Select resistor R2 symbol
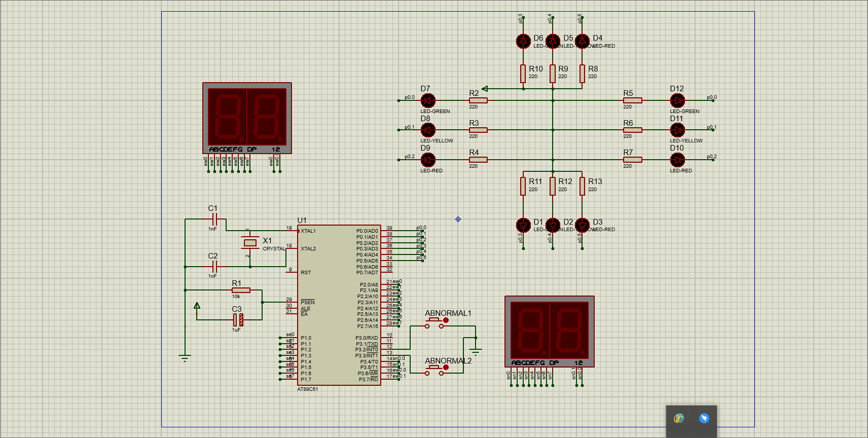Screen dimensions: 868x438 [478, 100]
